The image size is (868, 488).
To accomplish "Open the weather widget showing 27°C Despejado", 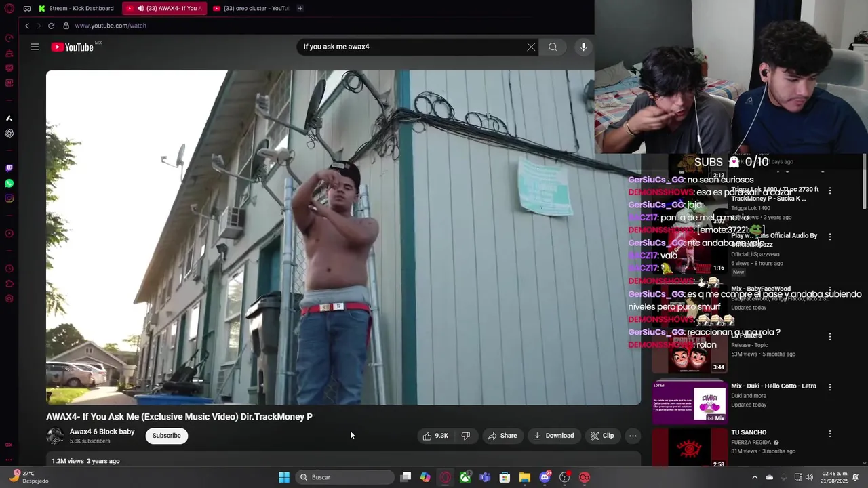I will (29, 477).
